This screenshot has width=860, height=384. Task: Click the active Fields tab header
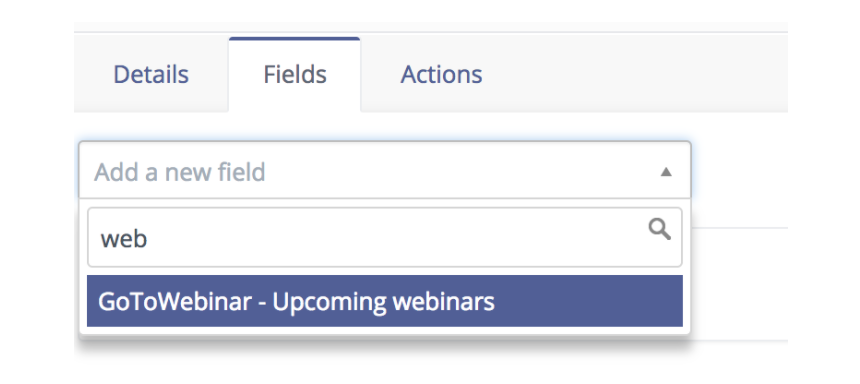point(295,75)
